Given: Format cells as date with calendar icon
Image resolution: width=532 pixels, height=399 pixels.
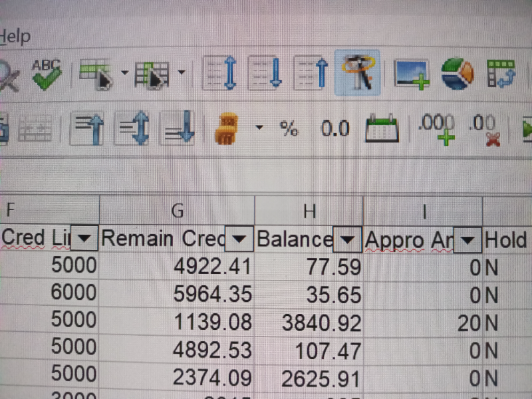Looking at the screenshot, I should point(382,128).
